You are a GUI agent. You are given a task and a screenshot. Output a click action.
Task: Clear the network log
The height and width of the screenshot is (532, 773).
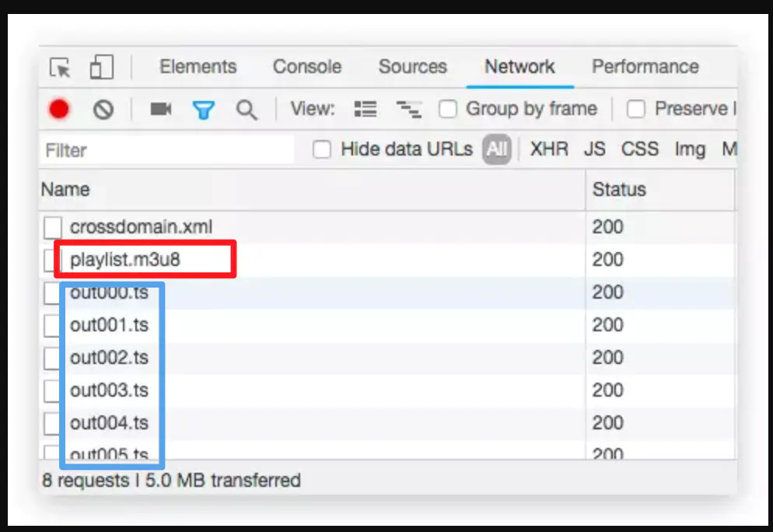pyautogui.click(x=103, y=109)
